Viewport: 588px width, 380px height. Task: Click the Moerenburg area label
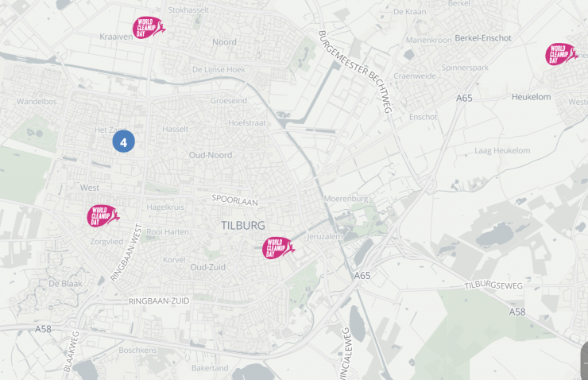346,199
